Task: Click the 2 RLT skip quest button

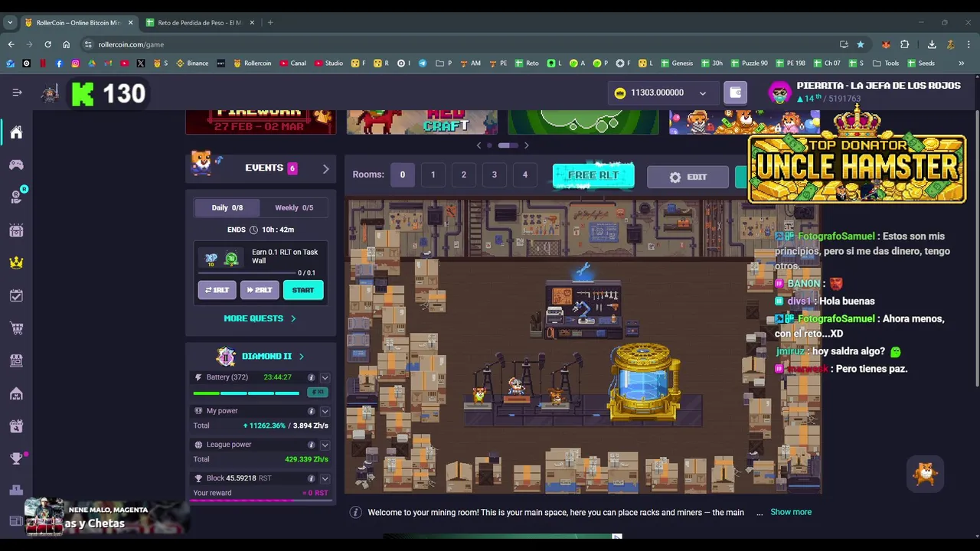Action: tap(260, 290)
